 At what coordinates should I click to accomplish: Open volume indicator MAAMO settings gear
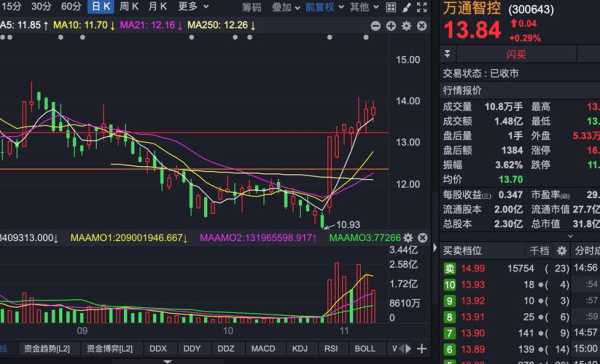pyautogui.click(x=408, y=238)
